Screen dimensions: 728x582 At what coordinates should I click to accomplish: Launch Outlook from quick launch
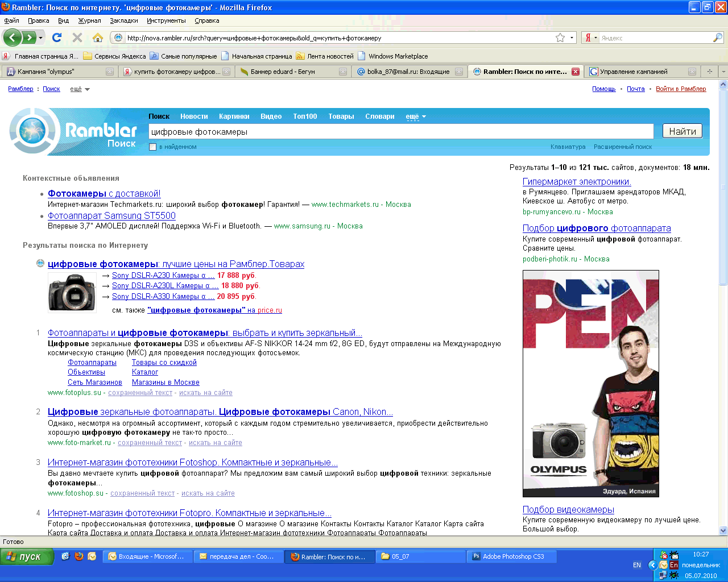[x=92, y=556]
